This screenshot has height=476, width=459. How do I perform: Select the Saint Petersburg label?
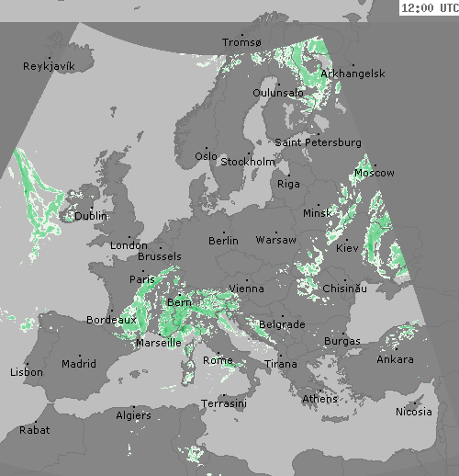coord(318,142)
